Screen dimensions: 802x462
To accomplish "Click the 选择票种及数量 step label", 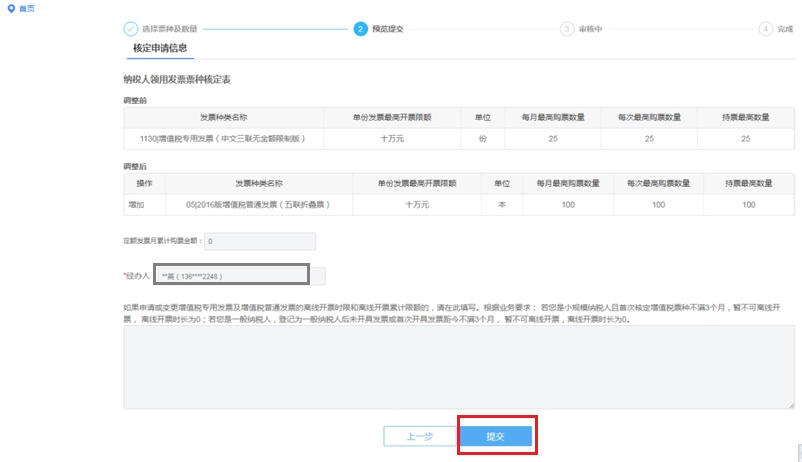I will [x=169, y=29].
